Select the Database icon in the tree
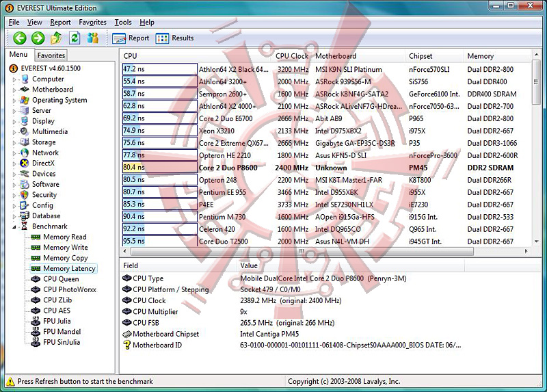 tap(25, 215)
